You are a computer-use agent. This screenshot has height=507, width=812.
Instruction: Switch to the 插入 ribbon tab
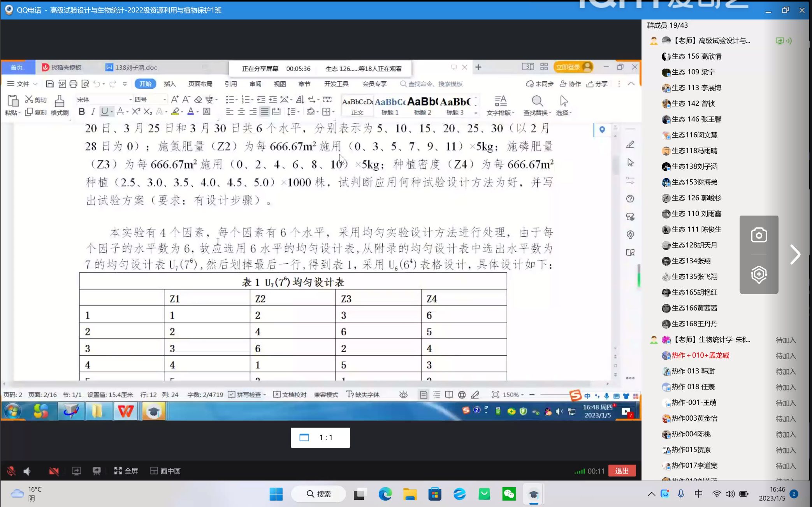169,84
